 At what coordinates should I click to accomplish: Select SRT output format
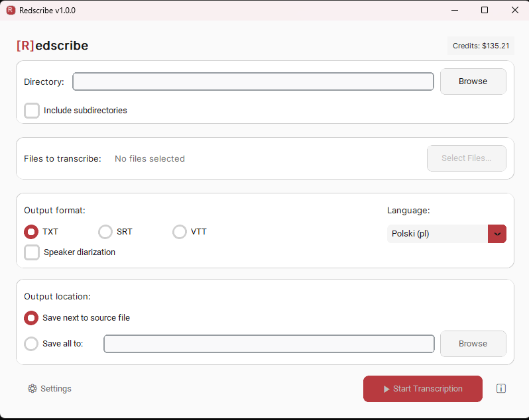coord(105,232)
